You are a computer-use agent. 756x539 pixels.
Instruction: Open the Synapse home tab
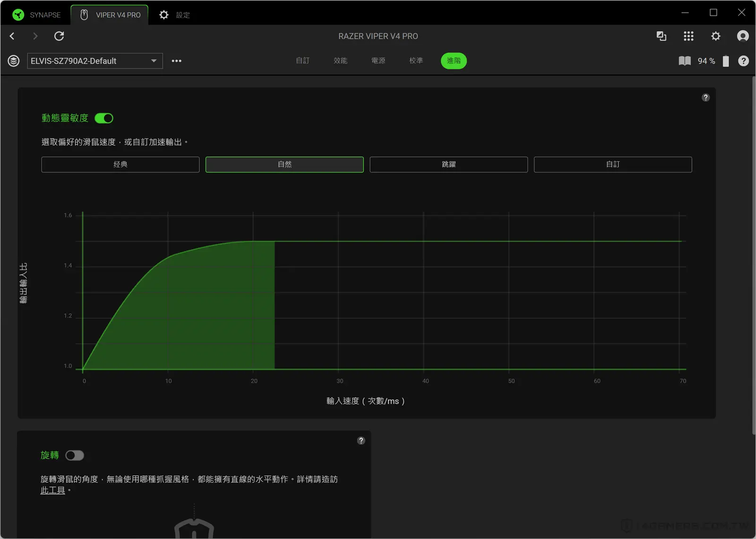36,15
